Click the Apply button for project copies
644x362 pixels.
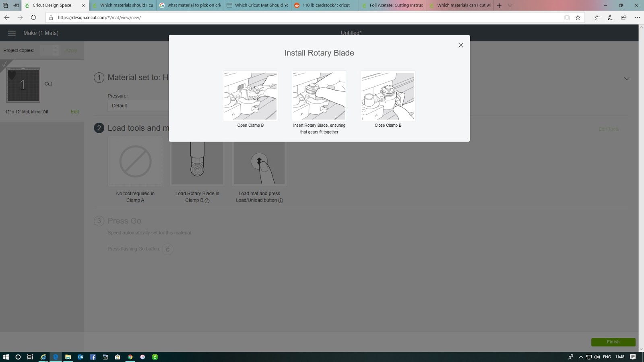(71, 50)
